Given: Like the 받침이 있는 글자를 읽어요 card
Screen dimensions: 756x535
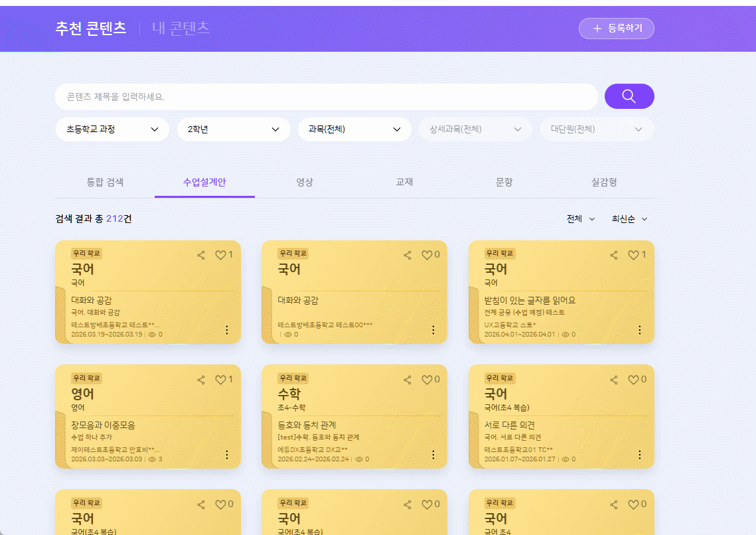Looking at the screenshot, I should click(633, 255).
